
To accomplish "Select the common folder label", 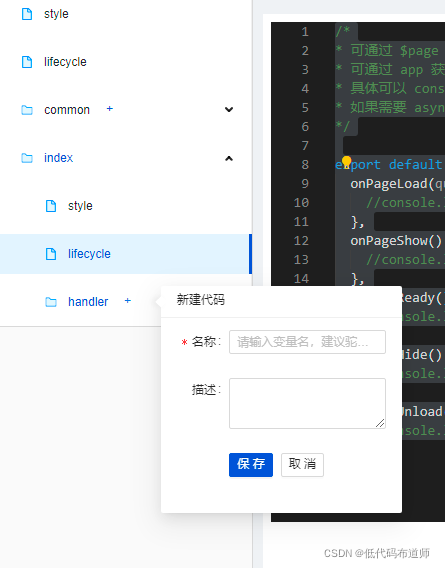I will click(67, 110).
